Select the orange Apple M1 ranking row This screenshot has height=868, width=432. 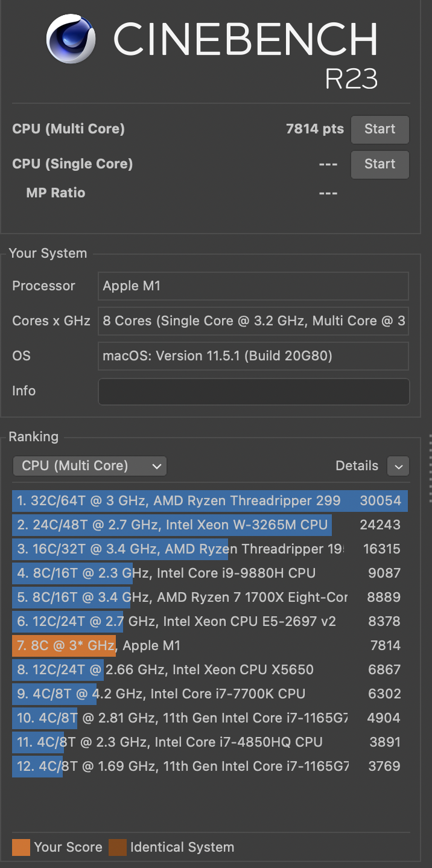tap(210, 645)
